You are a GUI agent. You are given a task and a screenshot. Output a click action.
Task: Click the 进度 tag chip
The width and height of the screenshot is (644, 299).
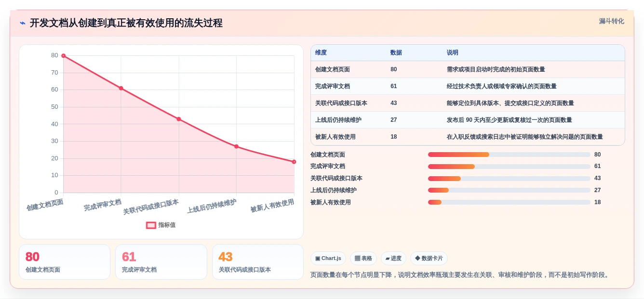click(x=393, y=258)
